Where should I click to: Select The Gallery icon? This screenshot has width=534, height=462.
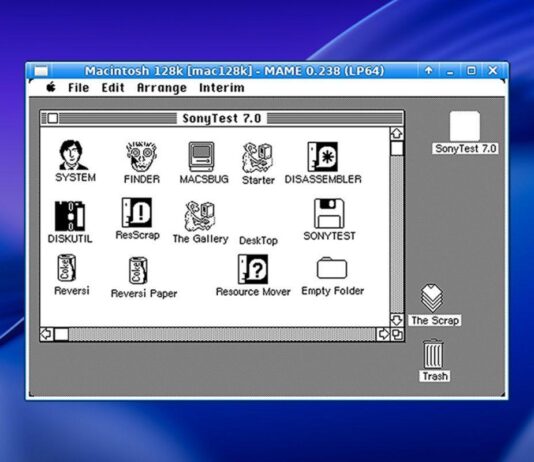point(200,216)
